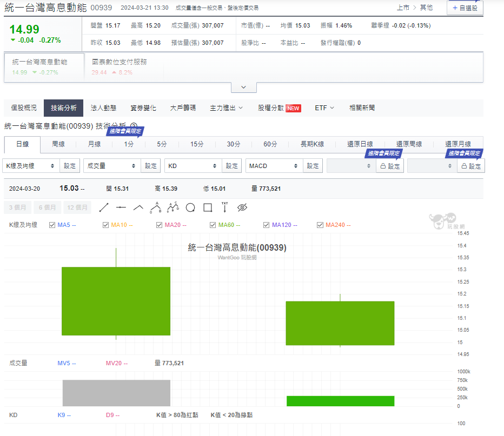
Task: Open the 成交量 indicator dropdown
Action: pos(111,166)
